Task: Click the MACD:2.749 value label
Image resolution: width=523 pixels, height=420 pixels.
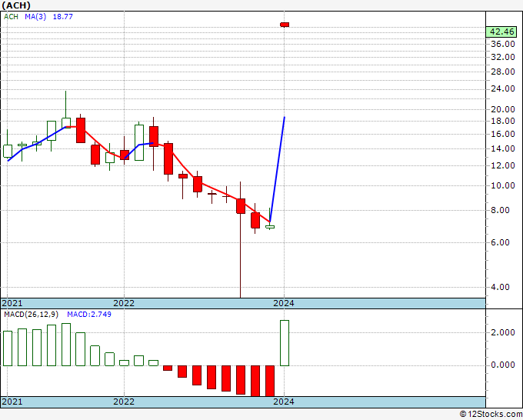Action: click(x=89, y=315)
